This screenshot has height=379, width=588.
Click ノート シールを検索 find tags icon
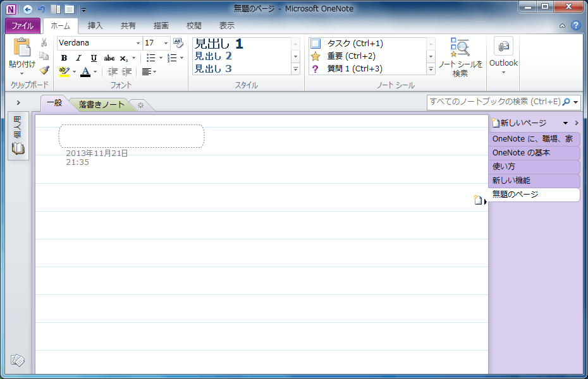(460, 57)
